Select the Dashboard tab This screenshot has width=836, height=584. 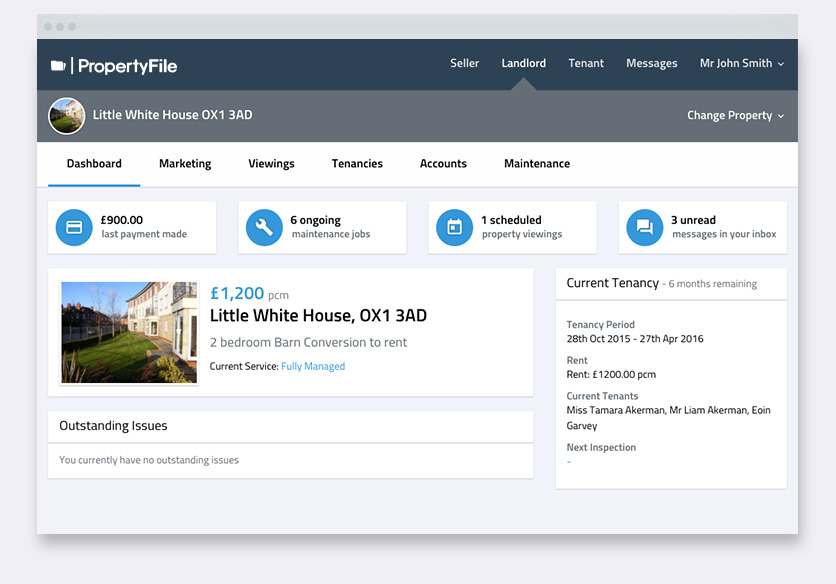click(94, 164)
